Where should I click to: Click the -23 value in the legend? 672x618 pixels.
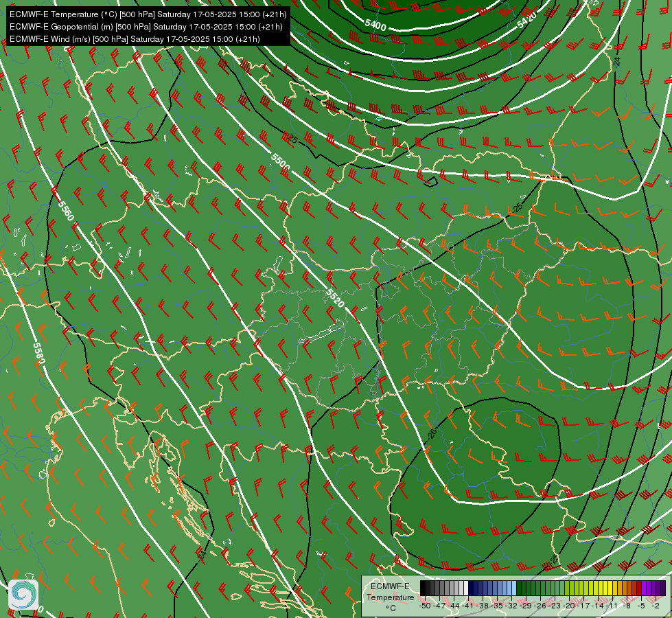coord(555,606)
